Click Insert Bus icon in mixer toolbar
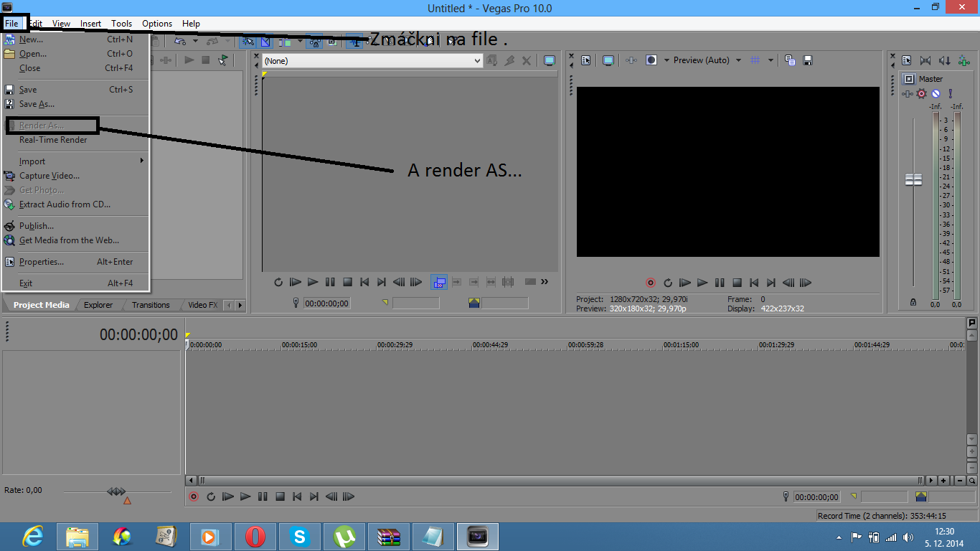980x551 pixels. coord(965,60)
